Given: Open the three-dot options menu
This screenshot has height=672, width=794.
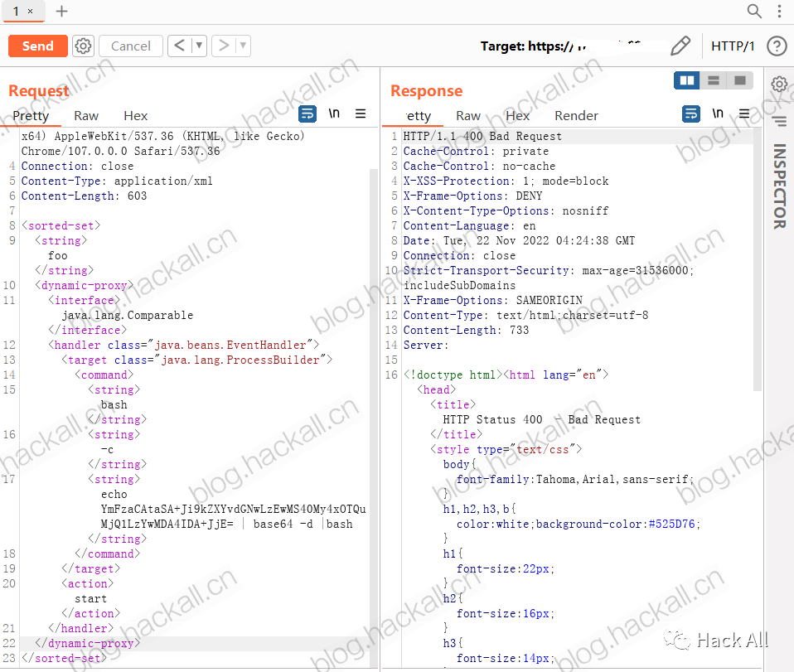Looking at the screenshot, I should (779, 11).
